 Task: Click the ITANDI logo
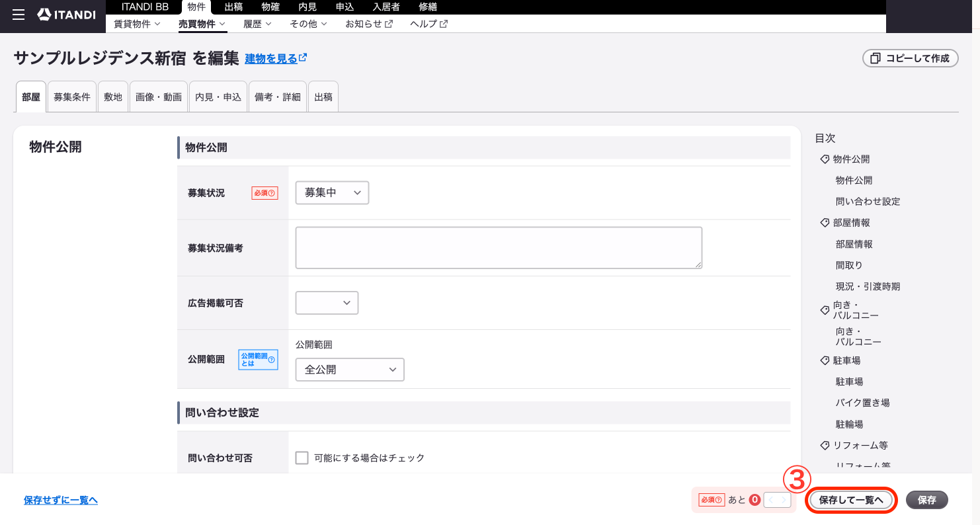pyautogui.click(x=67, y=15)
